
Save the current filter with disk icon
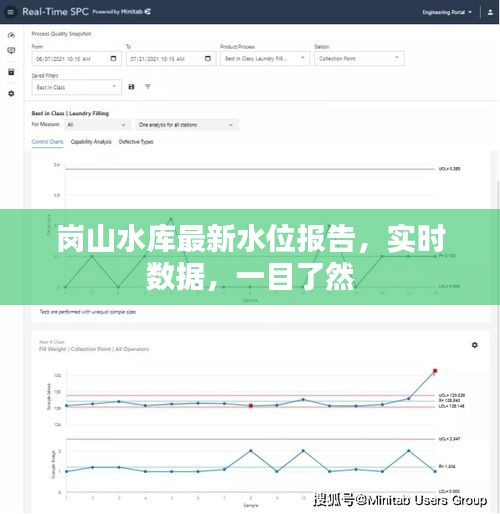[131, 87]
